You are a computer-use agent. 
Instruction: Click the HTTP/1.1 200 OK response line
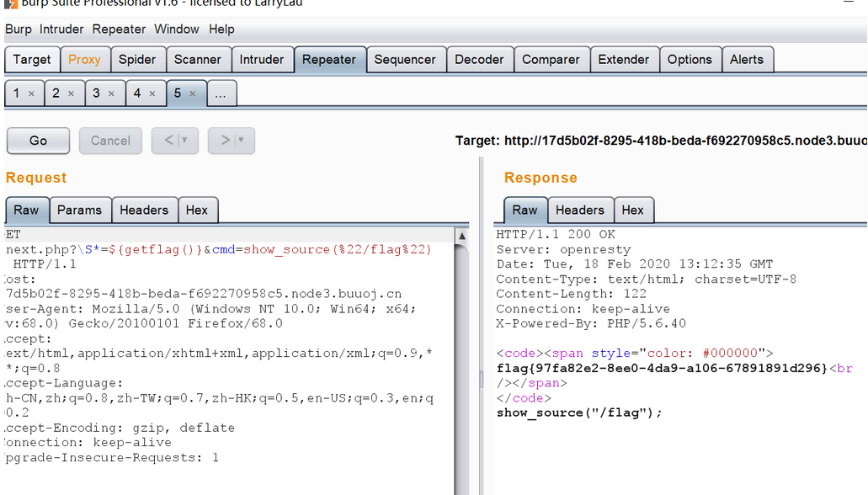click(556, 234)
